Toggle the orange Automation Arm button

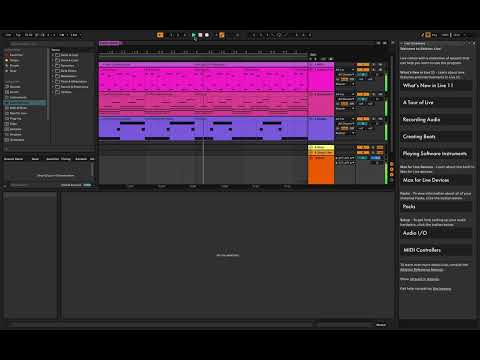(222, 35)
